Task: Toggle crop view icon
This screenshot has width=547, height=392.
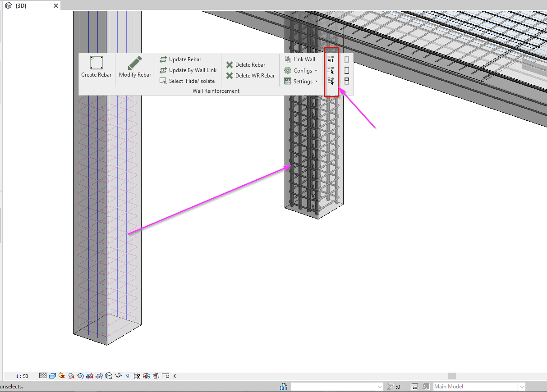Action: click(x=90, y=376)
